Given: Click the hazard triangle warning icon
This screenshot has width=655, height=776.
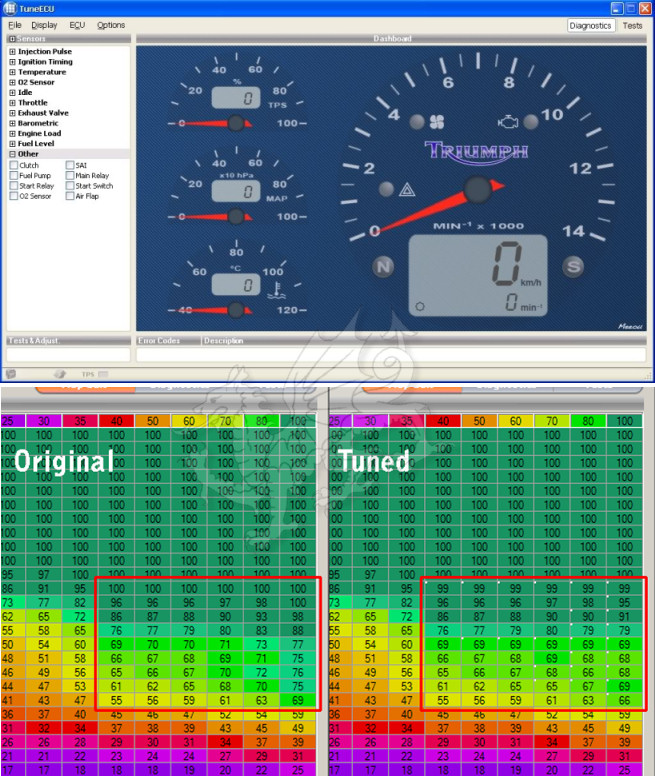Looking at the screenshot, I should pos(407,189).
